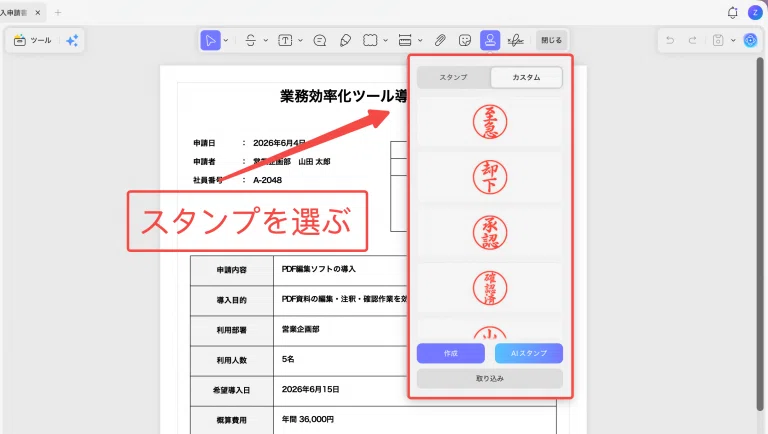Open the notifications bell
The image size is (768, 434).
point(733,13)
